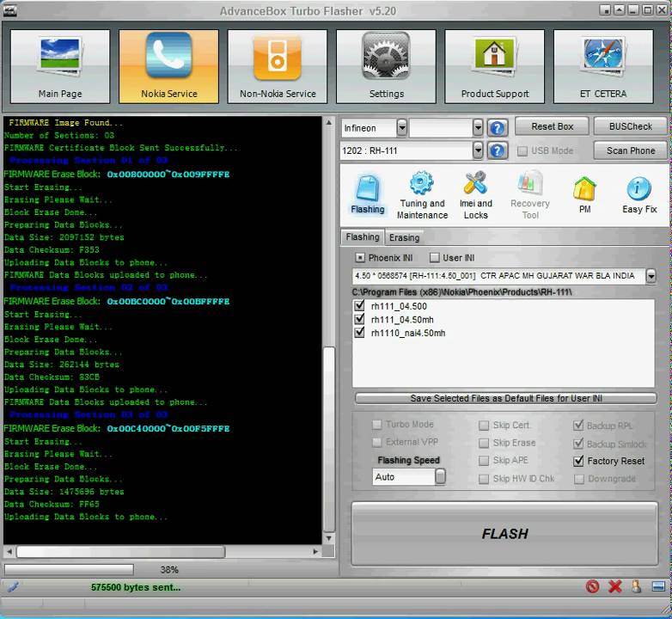Image resolution: width=672 pixels, height=619 pixels.
Task: Click the log vertical scrollbar thumb
Action: pos(329,439)
